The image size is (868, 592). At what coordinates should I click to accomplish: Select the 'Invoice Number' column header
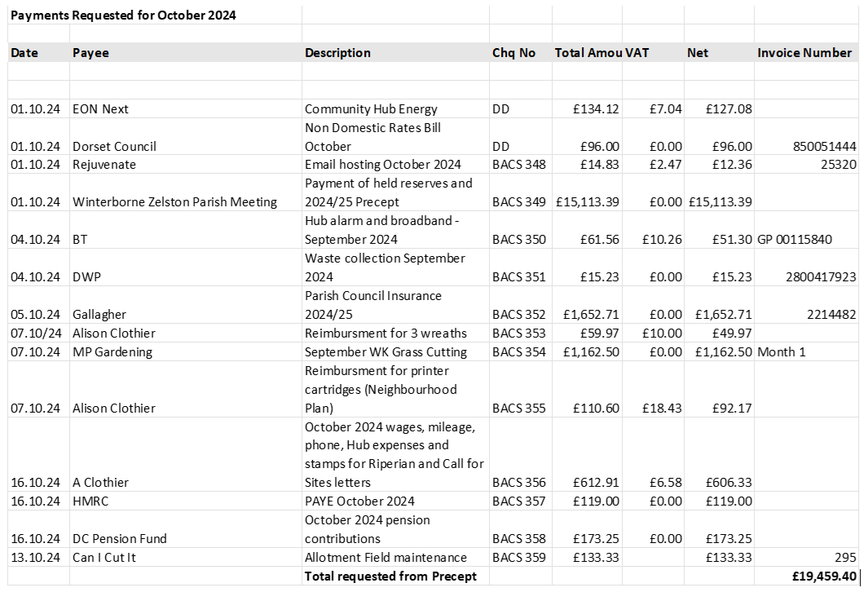[804, 53]
